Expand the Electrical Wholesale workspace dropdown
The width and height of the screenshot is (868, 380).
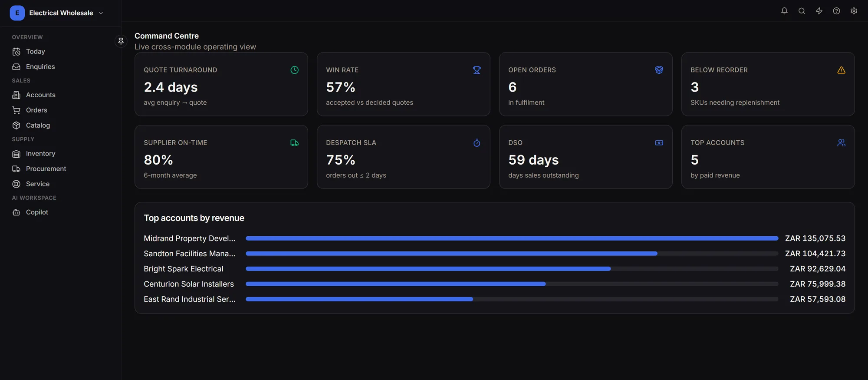point(101,13)
